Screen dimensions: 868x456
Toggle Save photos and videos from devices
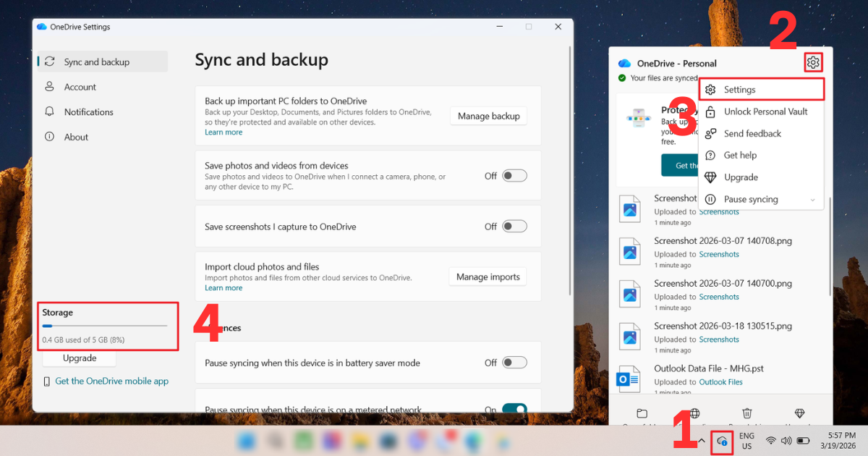click(515, 176)
